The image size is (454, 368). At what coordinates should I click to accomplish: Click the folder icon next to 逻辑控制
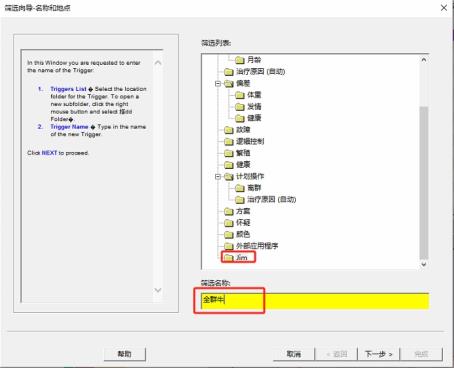click(229, 141)
